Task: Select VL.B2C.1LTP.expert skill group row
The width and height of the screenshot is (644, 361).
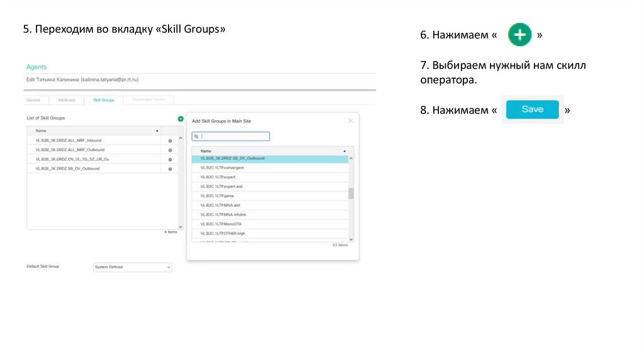Action: click(x=270, y=177)
